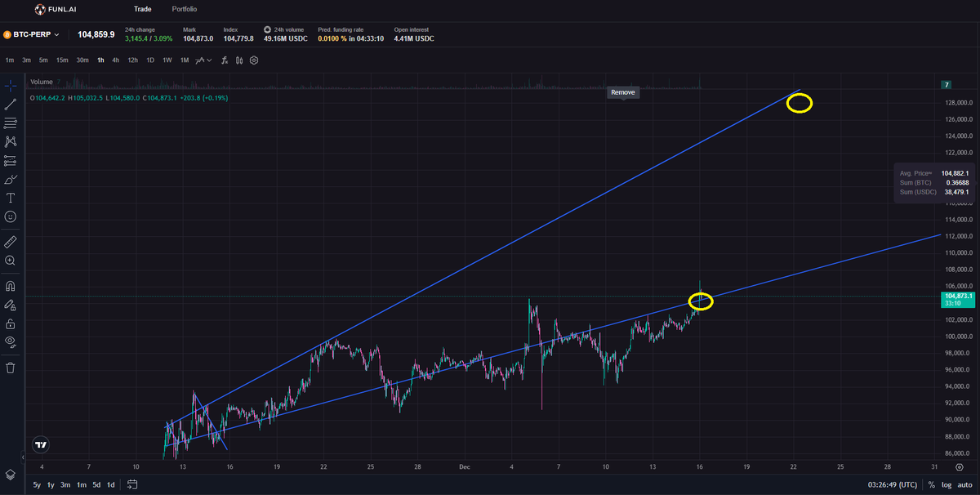Click the TradingView logo badge

(40, 445)
